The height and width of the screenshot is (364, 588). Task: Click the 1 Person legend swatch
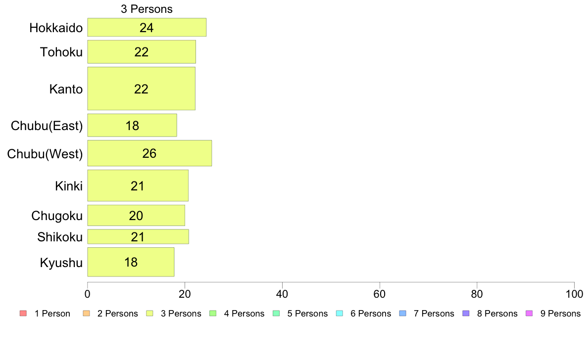(23, 314)
